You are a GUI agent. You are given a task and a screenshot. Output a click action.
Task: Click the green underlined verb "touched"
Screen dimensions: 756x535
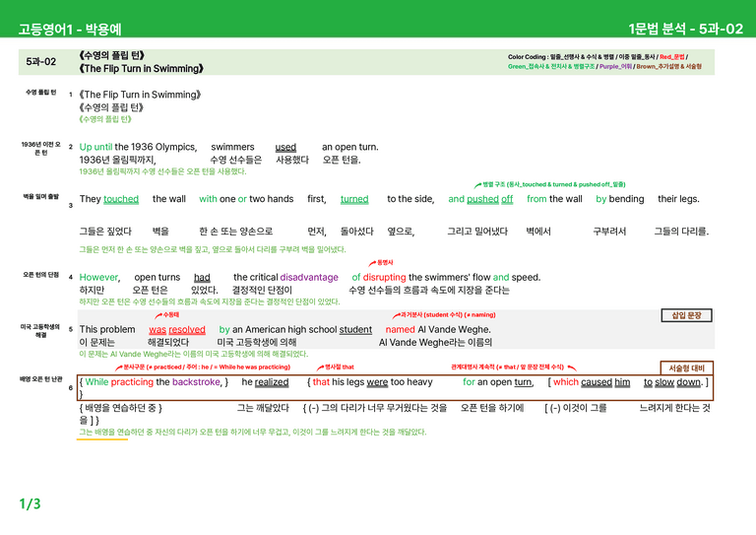coord(121,199)
